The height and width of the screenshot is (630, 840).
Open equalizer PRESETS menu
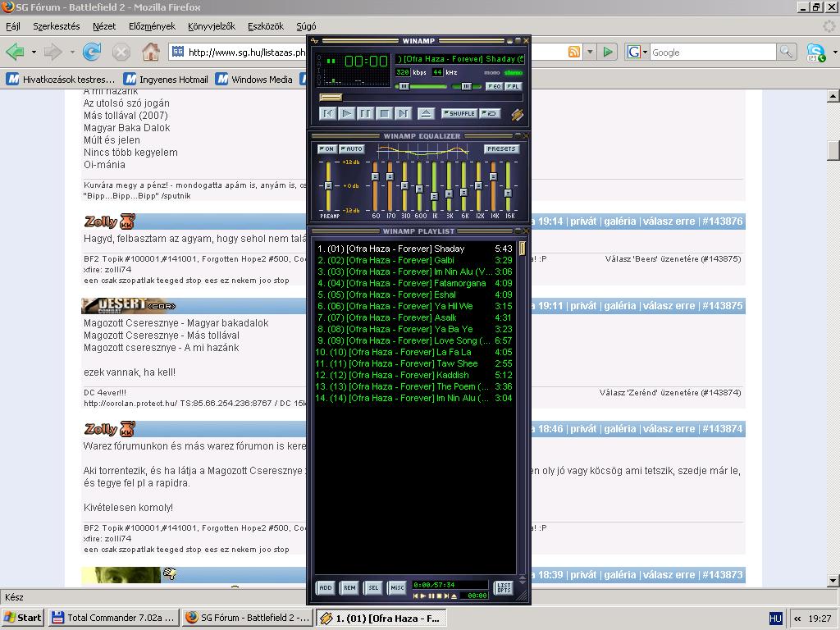(500, 149)
